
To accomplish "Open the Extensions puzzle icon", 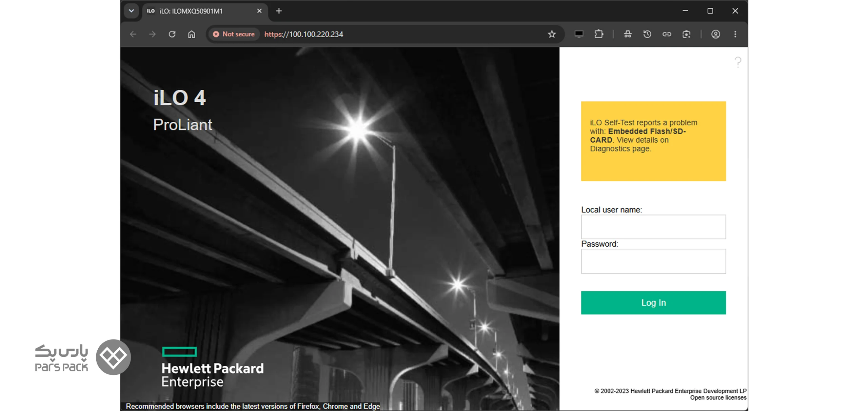I will [x=599, y=34].
